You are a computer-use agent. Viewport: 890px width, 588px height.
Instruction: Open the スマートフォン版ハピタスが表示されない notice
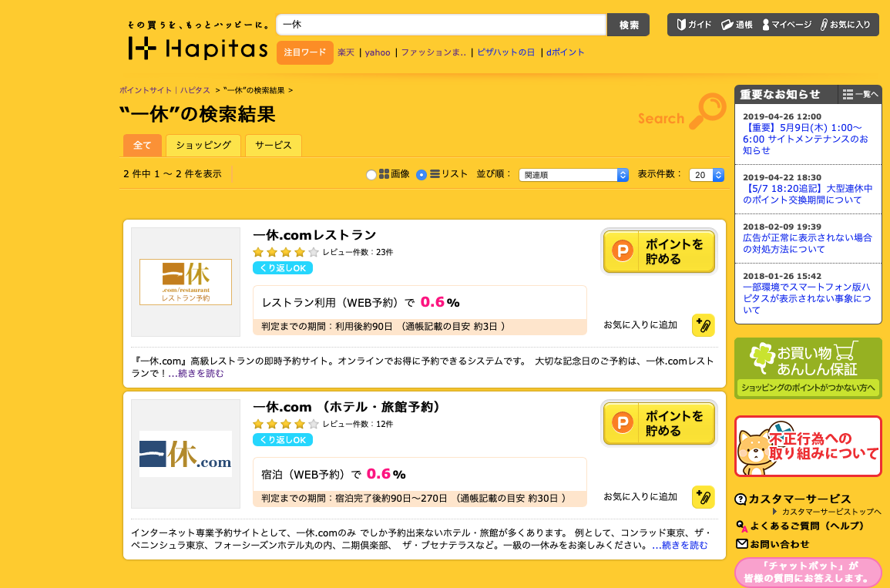click(x=807, y=298)
